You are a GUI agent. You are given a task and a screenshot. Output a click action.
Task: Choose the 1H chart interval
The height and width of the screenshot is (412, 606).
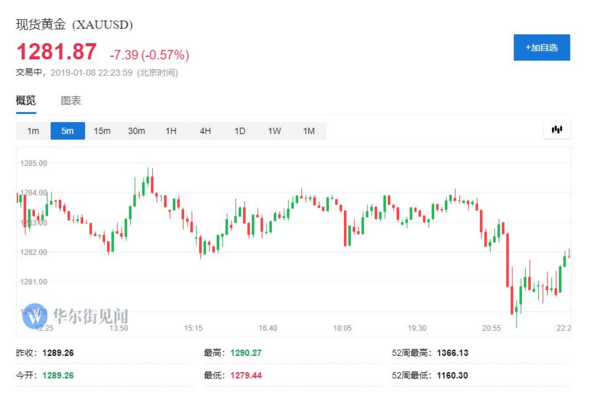(171, 131)
